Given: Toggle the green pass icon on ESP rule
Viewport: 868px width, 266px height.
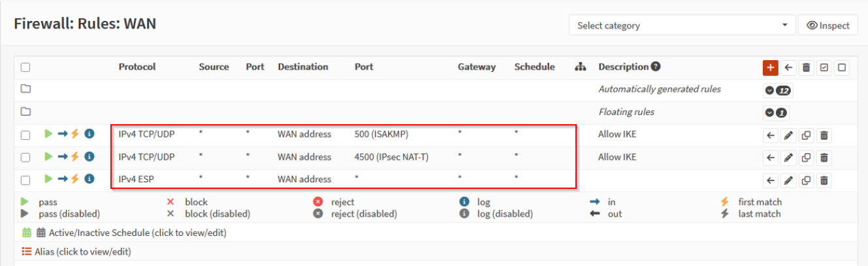Looking at the screenshot, I should pos(48,179).
